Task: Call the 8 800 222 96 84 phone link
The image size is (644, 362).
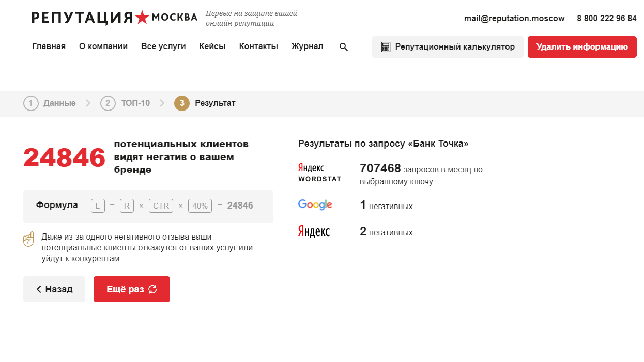Action: coord(607,18)
